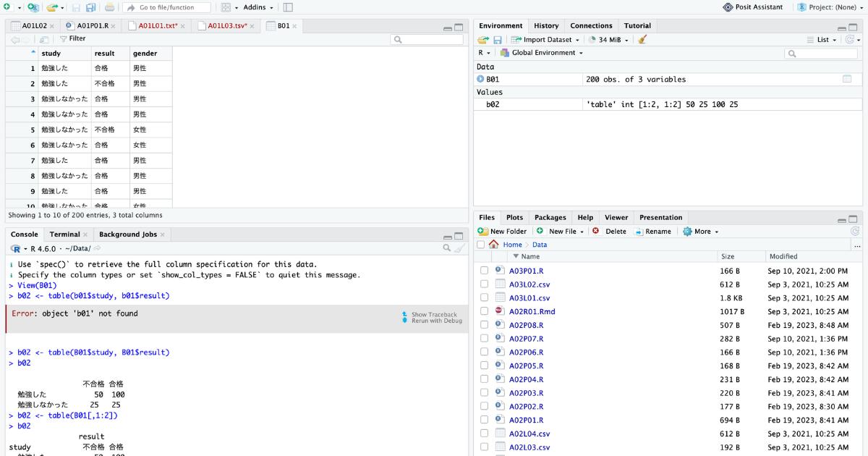Click the Load workspace icon in Environment pane
The image size is (868, 456).
pos(483,40)
